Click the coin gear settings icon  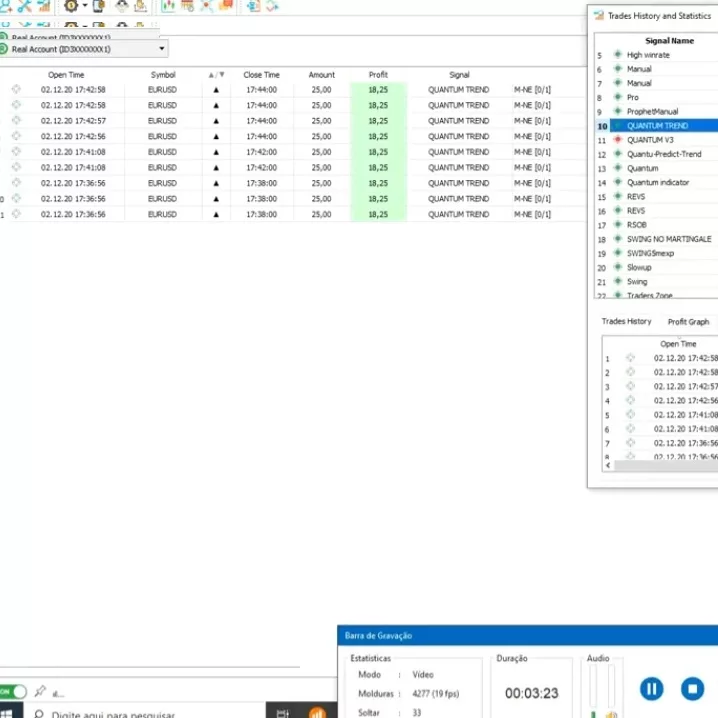coord(71,5)
